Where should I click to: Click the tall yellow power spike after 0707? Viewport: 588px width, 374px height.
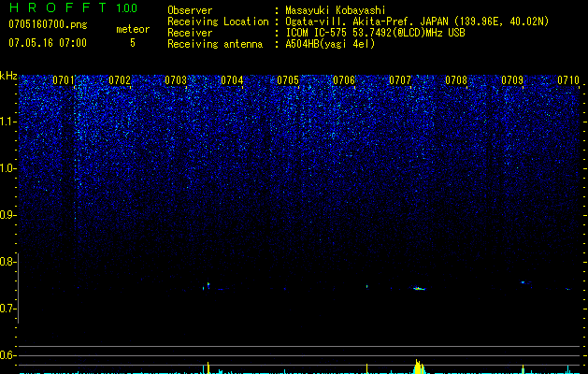(419, 367)
